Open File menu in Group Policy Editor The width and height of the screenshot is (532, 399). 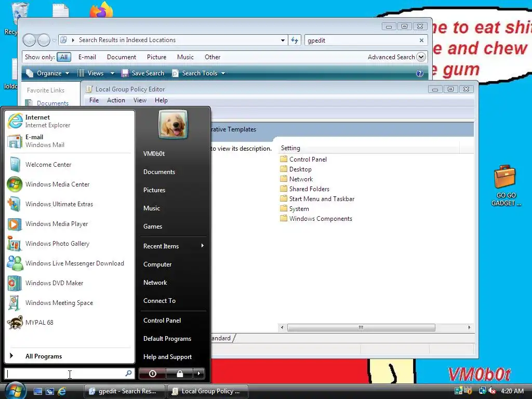click(94, 100)
